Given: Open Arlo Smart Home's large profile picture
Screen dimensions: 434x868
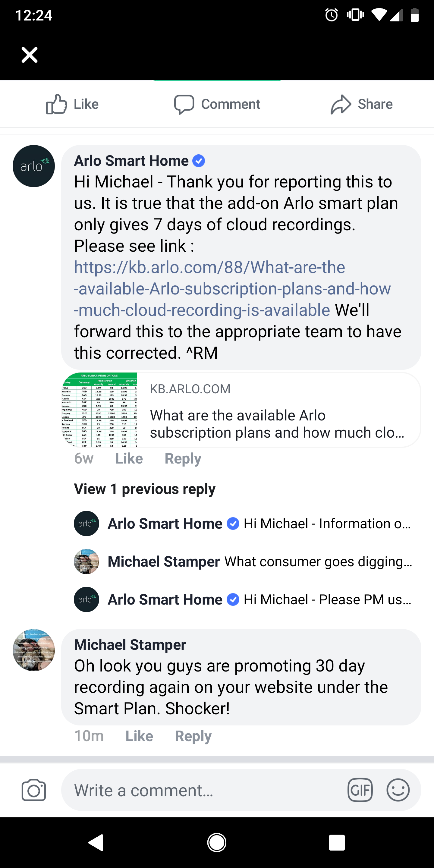Looking at the screenshot, I should pyautogui.click(x=34, y=166).
